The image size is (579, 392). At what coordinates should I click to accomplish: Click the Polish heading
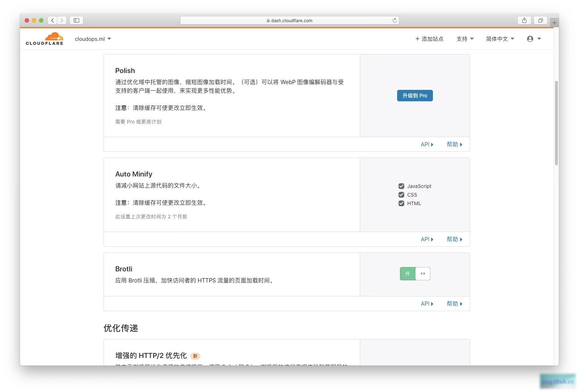pos(125,71)
